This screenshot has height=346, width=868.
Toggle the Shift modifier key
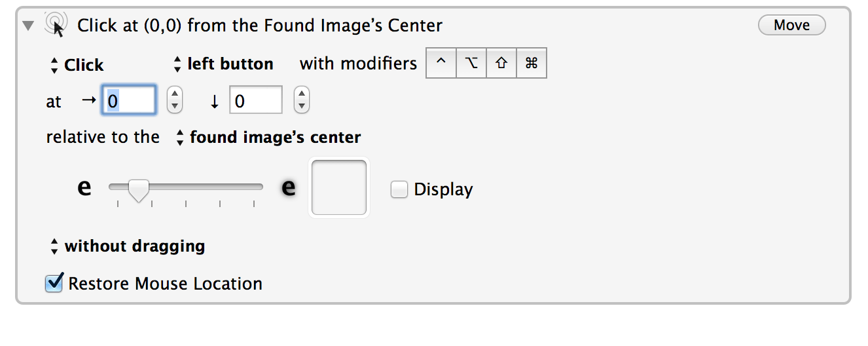click(x=501, y=64)
